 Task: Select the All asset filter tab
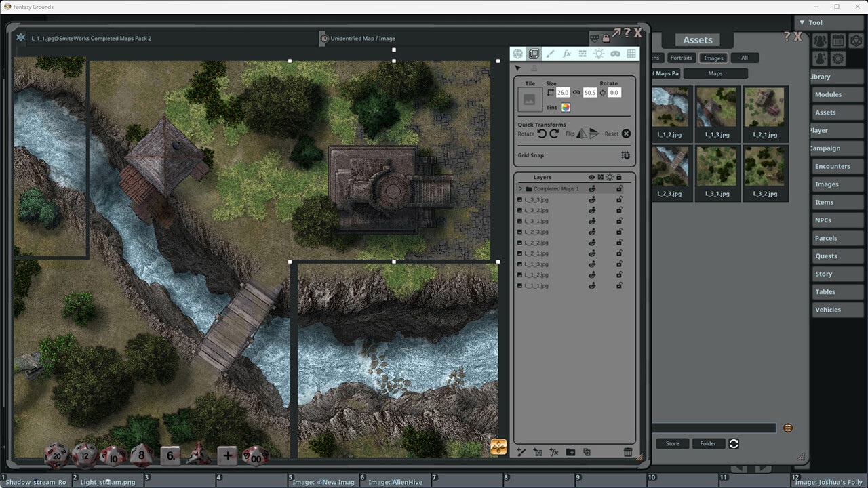click(744, 58)
